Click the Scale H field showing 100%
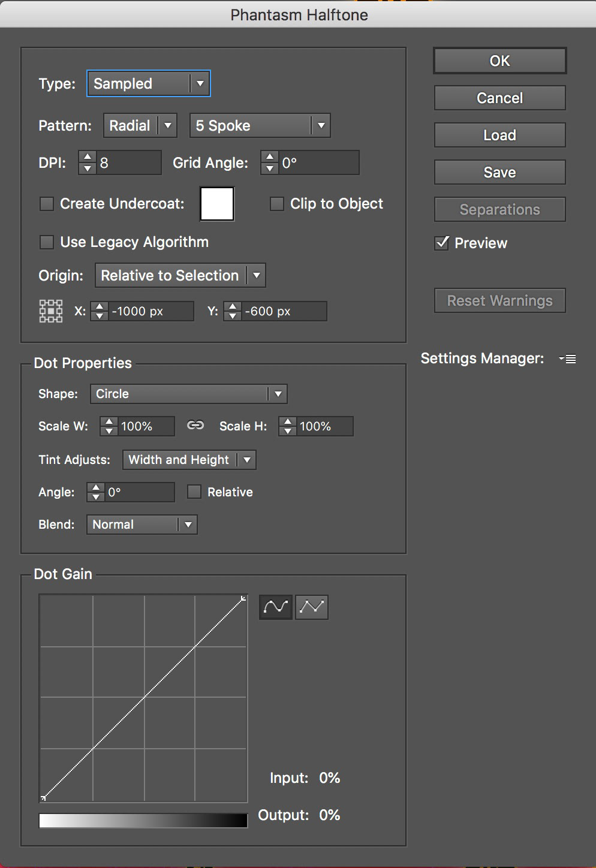596x868 pixels. (325, 426)
